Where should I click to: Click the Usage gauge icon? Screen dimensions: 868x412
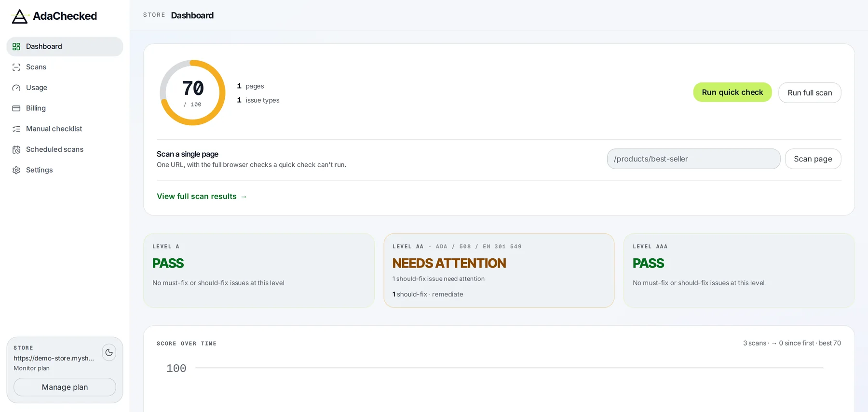click(x=16, y=88)
